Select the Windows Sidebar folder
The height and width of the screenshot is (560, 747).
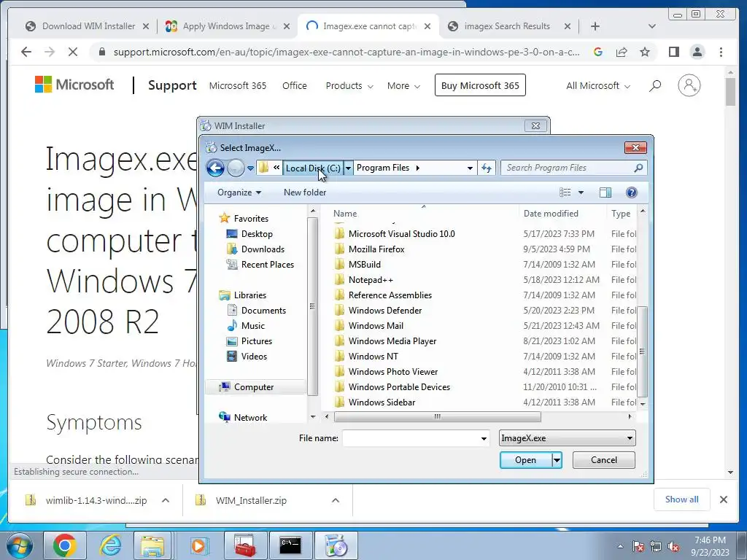[382, 402]
